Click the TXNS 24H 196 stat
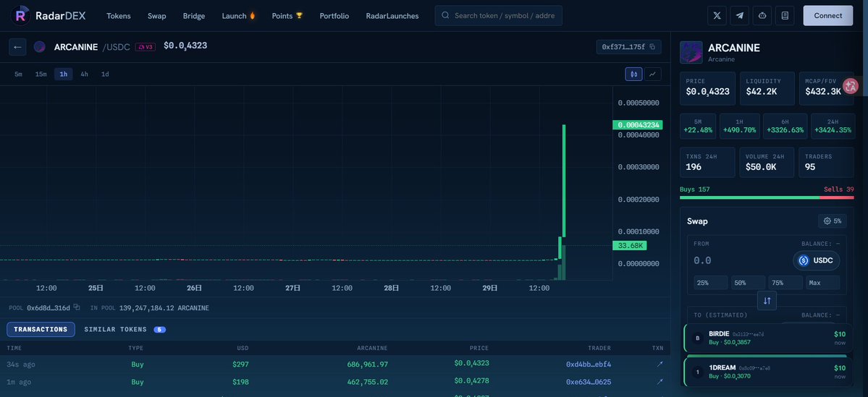This screenshot has width=868, height=397. (707, 163)
